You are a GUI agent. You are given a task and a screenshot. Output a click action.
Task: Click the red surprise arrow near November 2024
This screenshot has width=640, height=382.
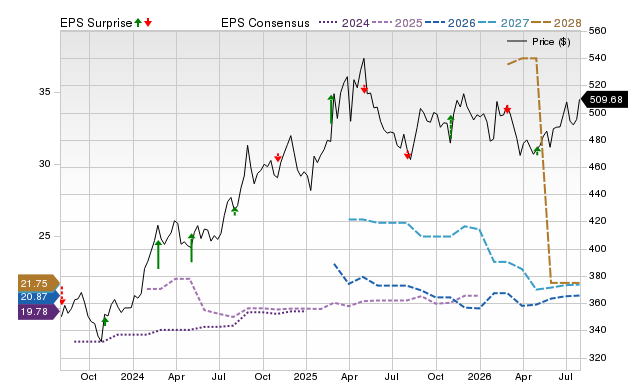pyautogui.click(x=278, y=157)
